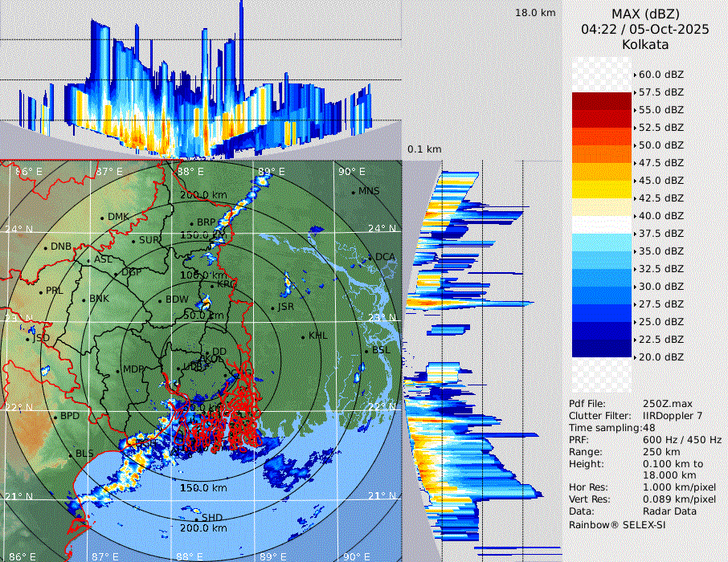Select the KHL station marker
This screenshot has height=562, width=728.
(x=304, y=336)
